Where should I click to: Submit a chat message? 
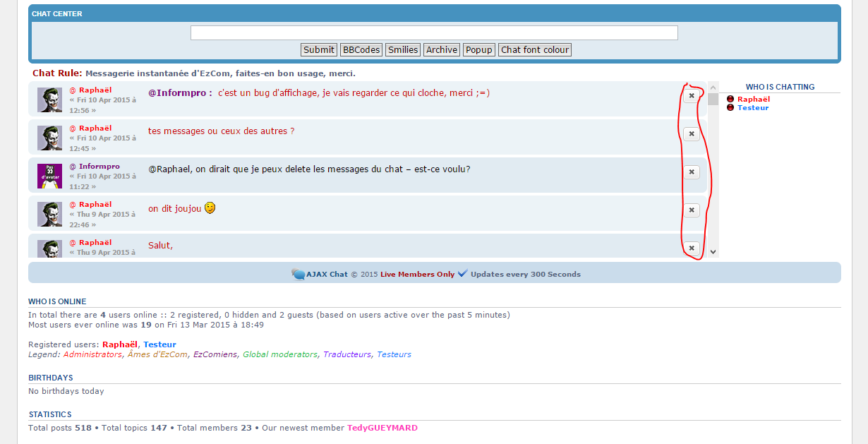tap(318, 49)
